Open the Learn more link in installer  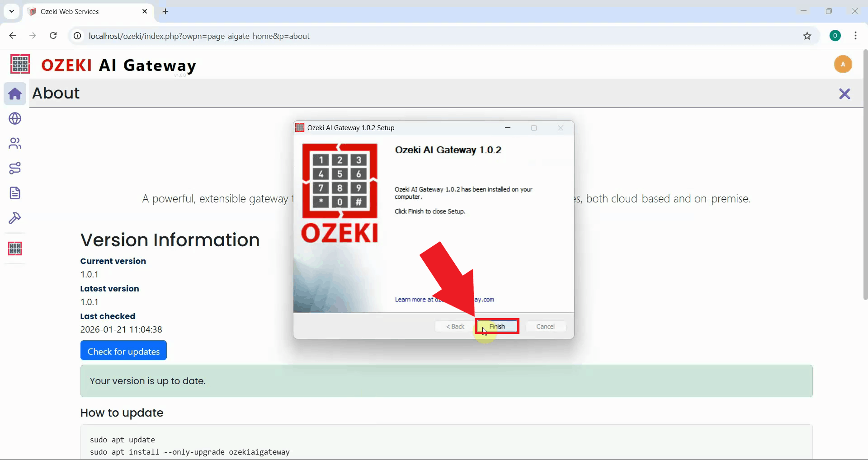click(x=414, y=300)
